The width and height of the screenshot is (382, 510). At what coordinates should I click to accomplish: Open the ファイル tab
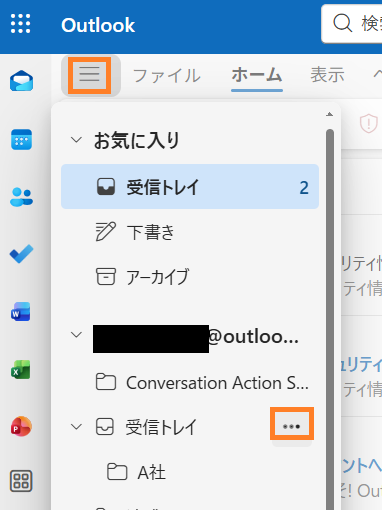point(166,75)
